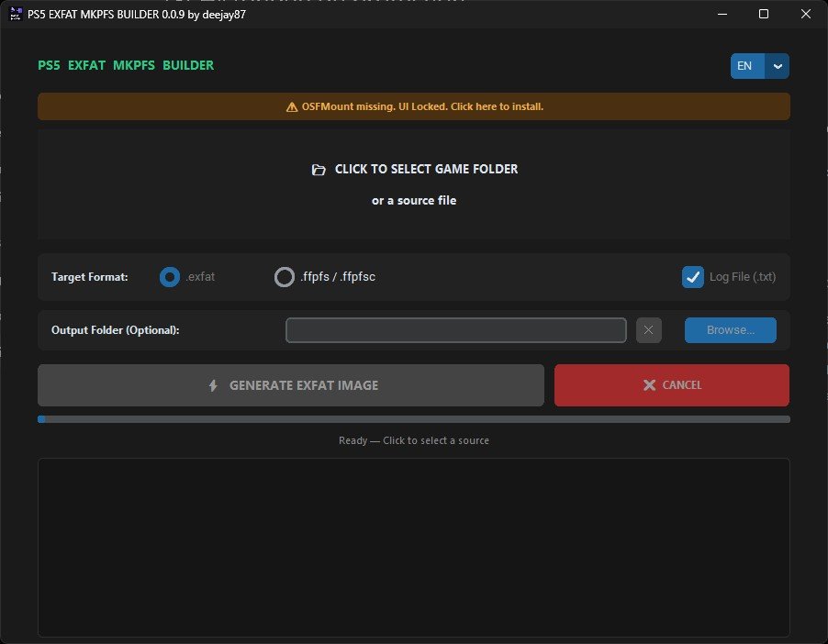Click the 'or a source file' text
828x644 pixels.
coord(414,201)
